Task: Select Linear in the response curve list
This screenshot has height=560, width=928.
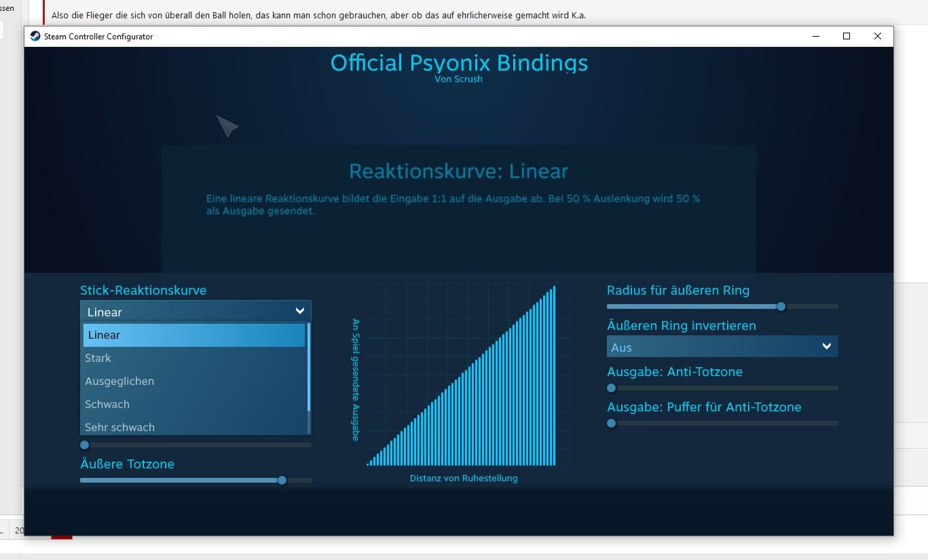Action: (x=194, y=335)
